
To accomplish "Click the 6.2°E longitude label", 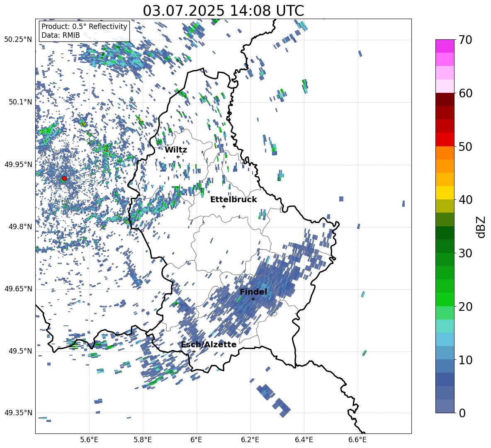I will (250, 440).
